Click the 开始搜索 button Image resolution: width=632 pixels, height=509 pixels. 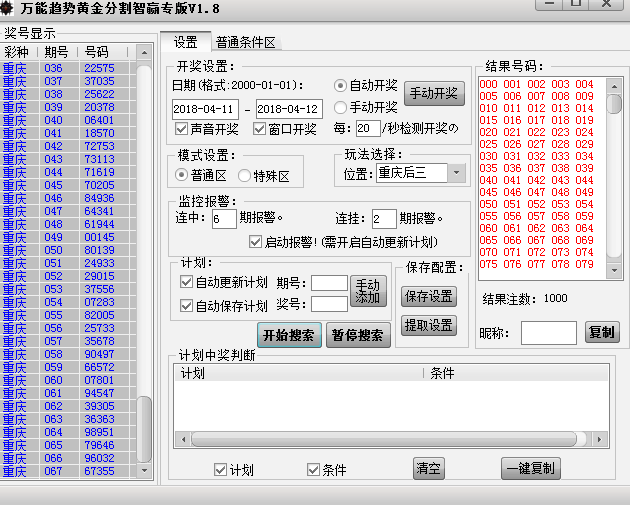coord(289,335)
